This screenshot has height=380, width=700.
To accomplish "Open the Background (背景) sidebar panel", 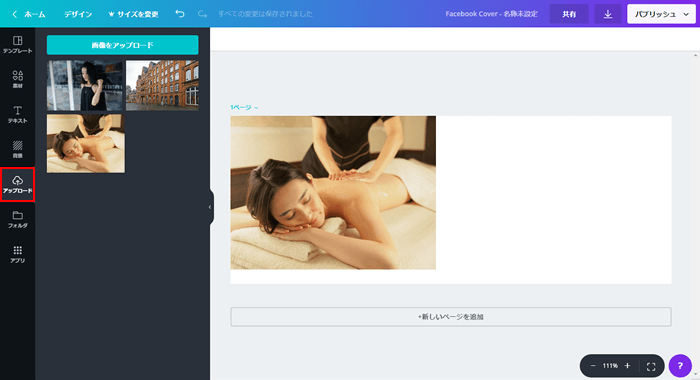I will pos(17,149).
